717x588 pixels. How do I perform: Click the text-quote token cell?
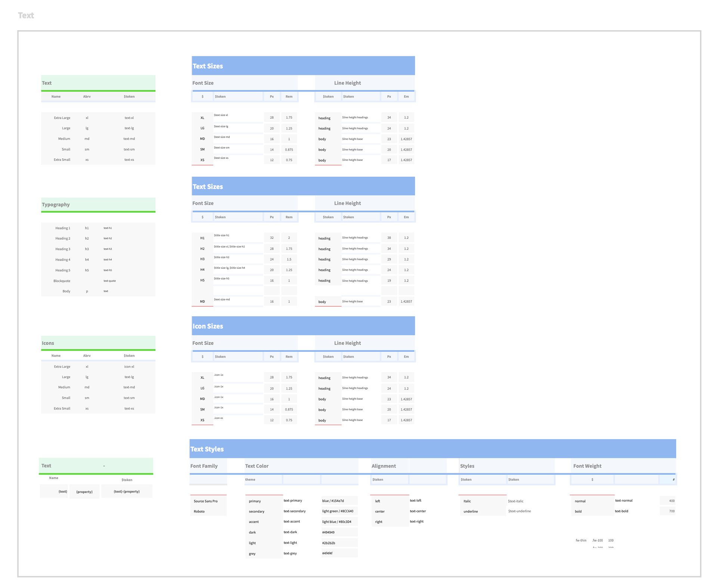click(109, 281)
